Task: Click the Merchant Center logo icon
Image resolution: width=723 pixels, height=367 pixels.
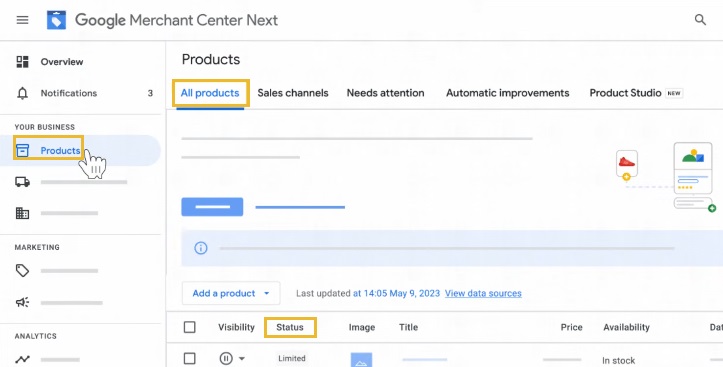Action: tap(56, 20)
